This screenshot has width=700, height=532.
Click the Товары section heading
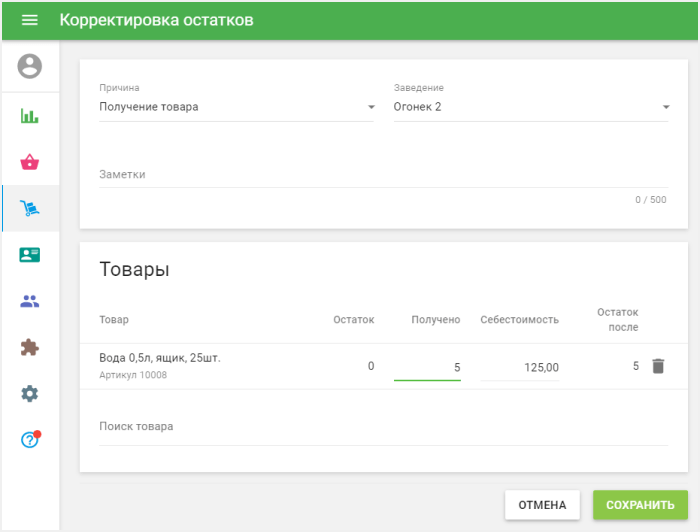coord(134,269)
